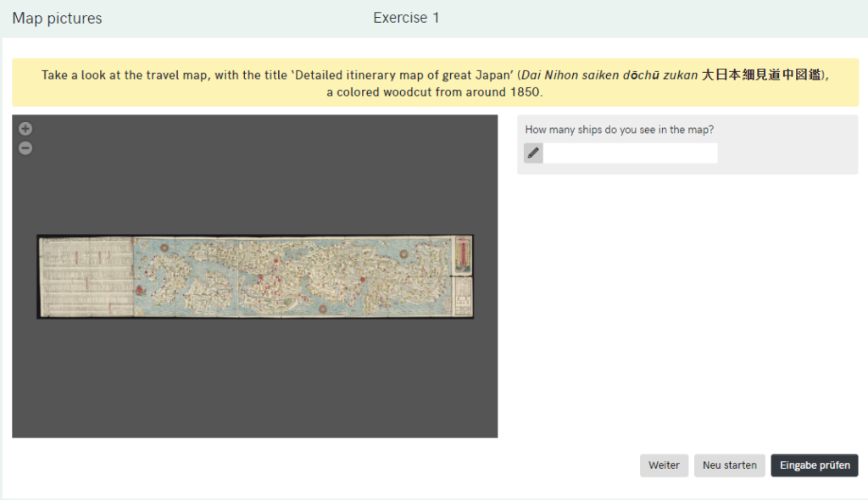
Task: Click the Exercise 1 title
Action: coord(406,18)
